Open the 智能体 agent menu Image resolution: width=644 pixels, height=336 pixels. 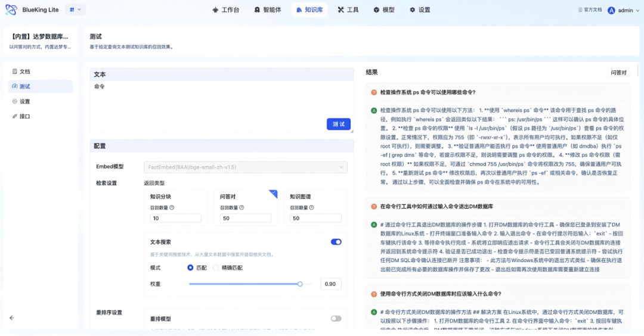click(268, 10)
